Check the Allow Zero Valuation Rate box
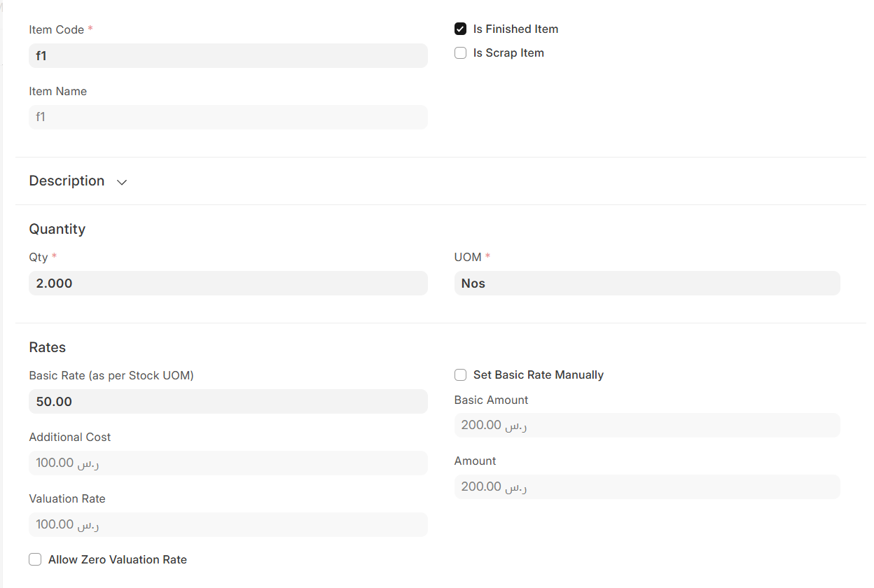 (x=35, y=559)
